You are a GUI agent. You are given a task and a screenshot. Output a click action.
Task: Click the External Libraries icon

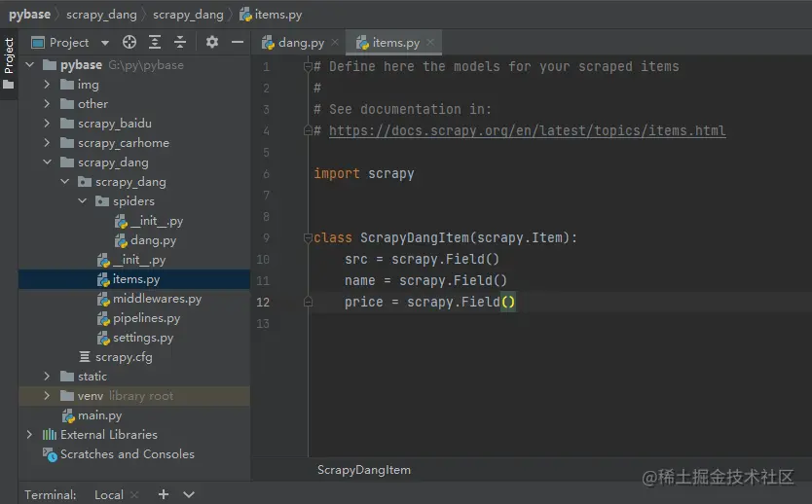click(x=50, y=435)
